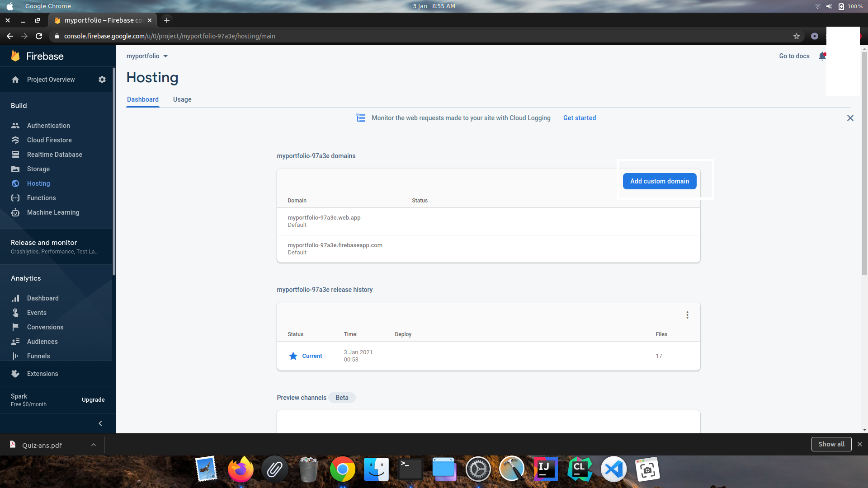Open CLion from the dock
868x488 pixels.
point(580,469)
